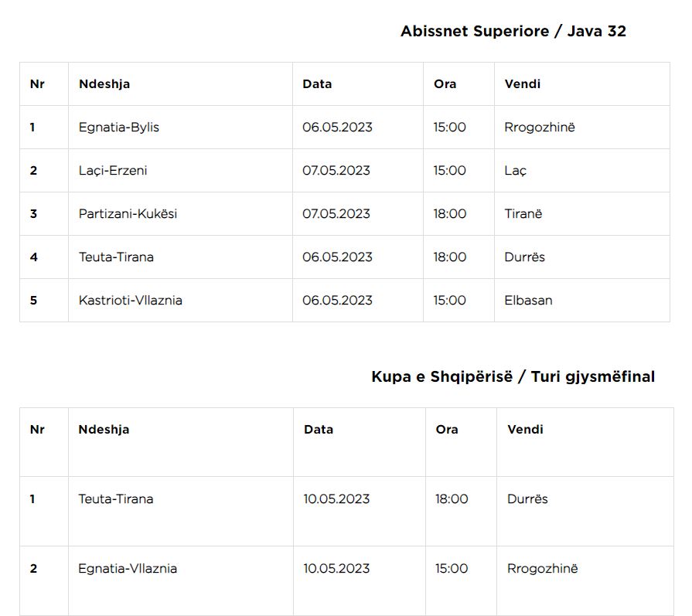The height and width of the screenshot is (616, 692).
Task: Click Teuta-Tirana in the cup table
Action: click(116, 499)
